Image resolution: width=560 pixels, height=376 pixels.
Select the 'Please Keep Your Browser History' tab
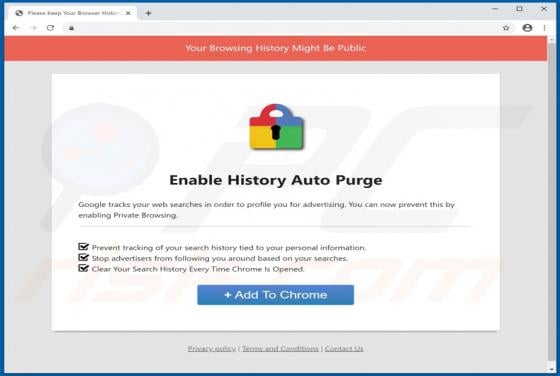(x=72, y=13)
